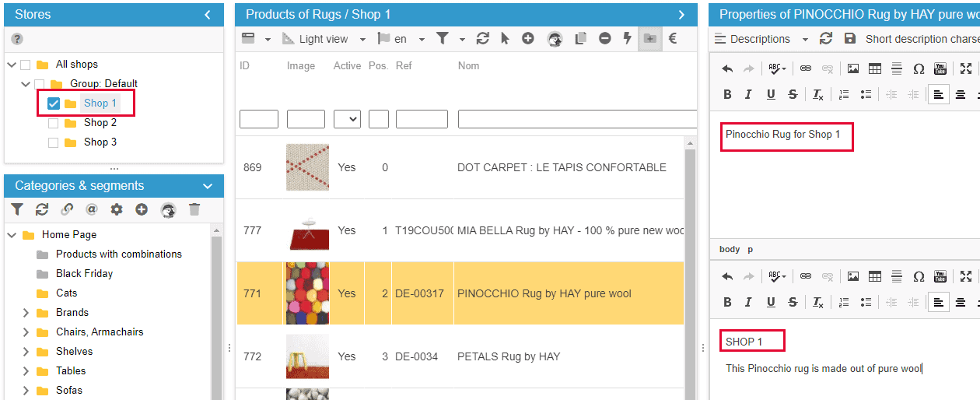Uncheck the Shop 1 checkbox
This screenshot has height=400, width=980.
(54, 104)
